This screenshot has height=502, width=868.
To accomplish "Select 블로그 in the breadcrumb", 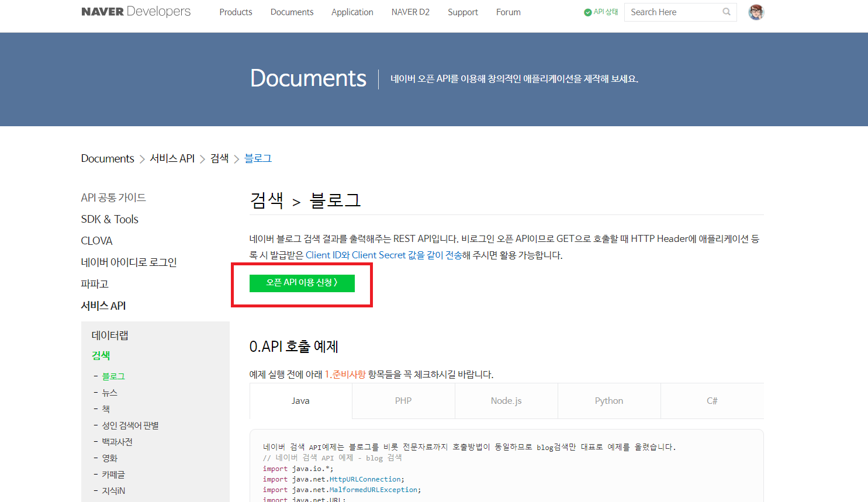I will point(258,158).
